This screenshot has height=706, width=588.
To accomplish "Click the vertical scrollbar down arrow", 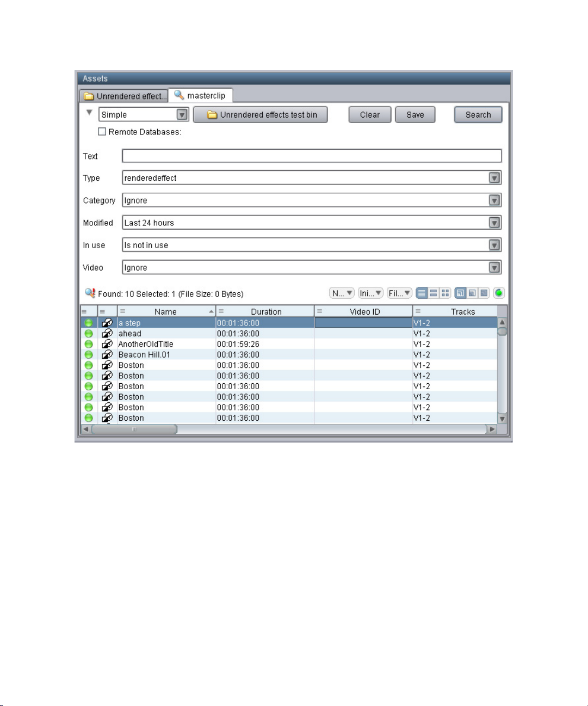I will (x=503, y=419).
